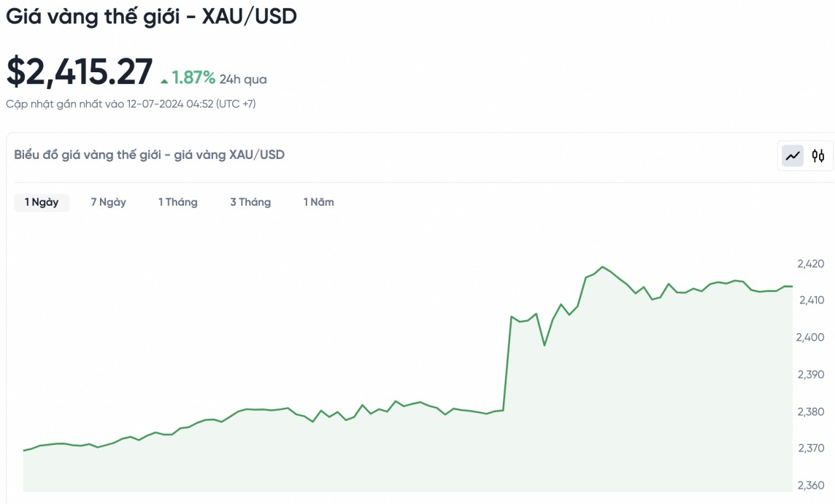Switch to candlestick chart view icon

tap(818, 155)
